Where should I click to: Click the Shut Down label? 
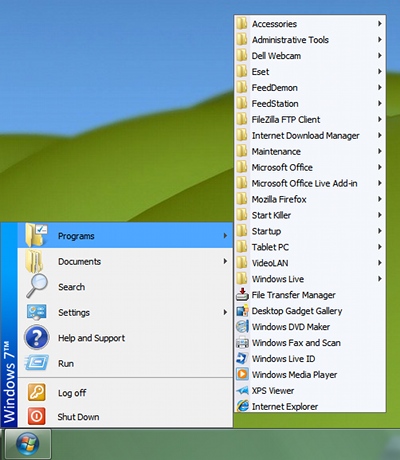point(78,417)
